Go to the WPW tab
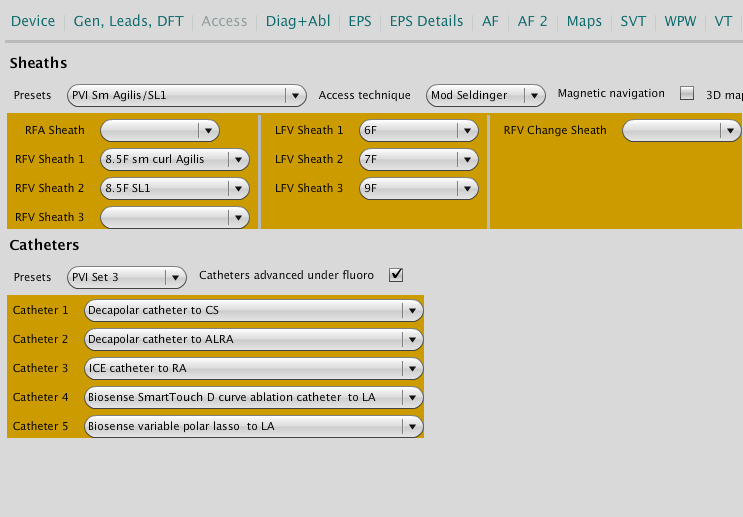Image resolution: width=743 pixels, height=517 pixels. (x=680, y=21)
